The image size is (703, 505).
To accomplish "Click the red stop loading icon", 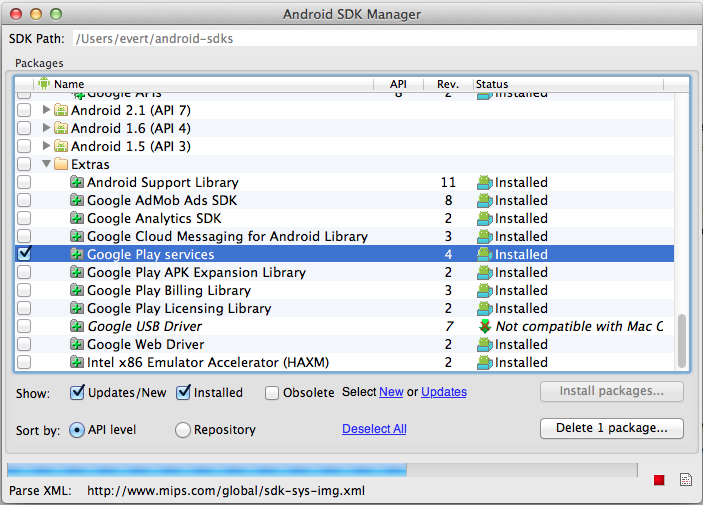I will pyautogui.click(x=659, y=481).
